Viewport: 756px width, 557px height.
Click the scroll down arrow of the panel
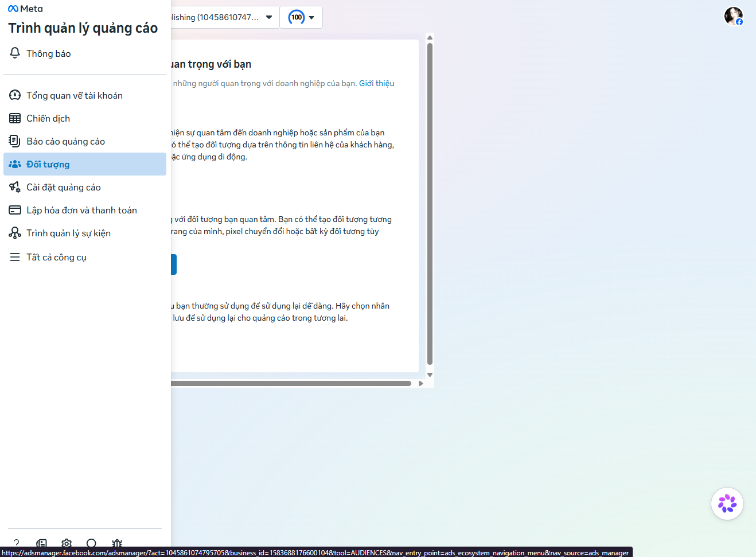coord(430,375)
